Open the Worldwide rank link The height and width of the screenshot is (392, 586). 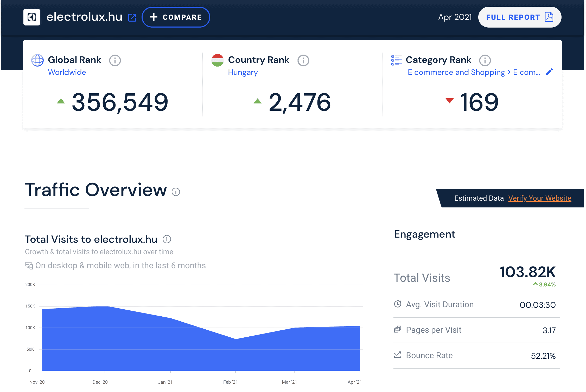[67, 72]
